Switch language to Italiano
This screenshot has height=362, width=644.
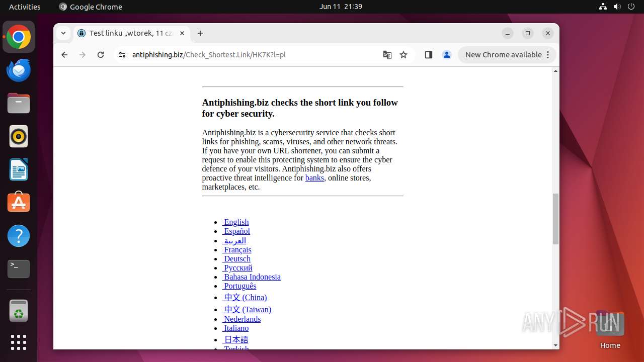click(235, 328)
